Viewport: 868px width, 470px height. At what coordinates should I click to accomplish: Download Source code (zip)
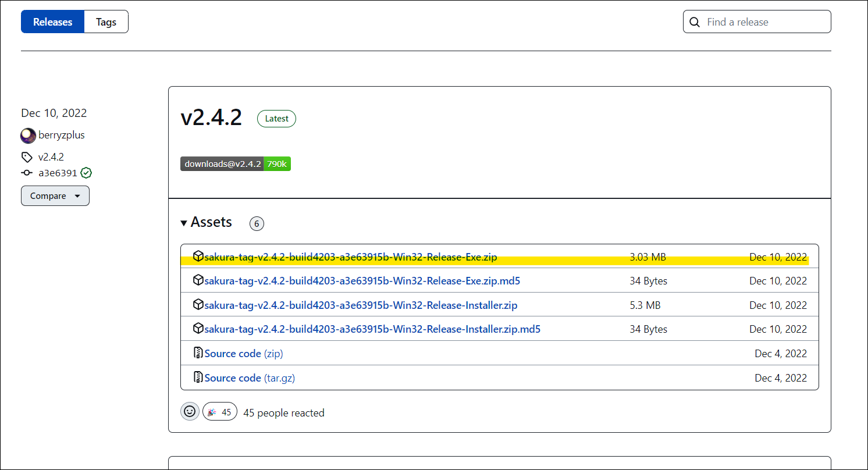[x=244, y=354]
